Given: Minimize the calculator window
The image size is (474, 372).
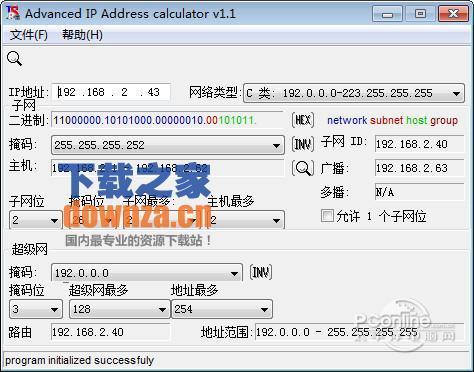Looking at the screenshot, I should tap(387, 14).
